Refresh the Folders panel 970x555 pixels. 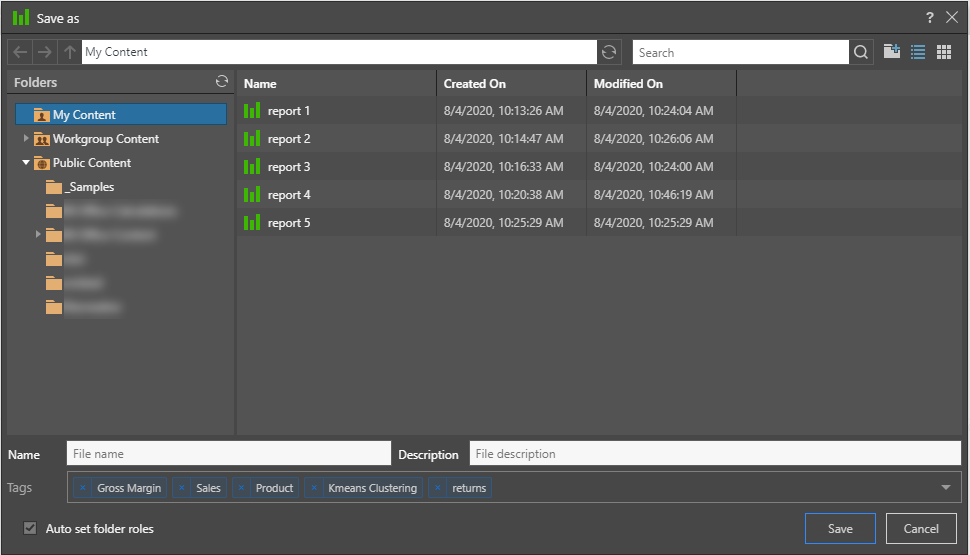222,82
